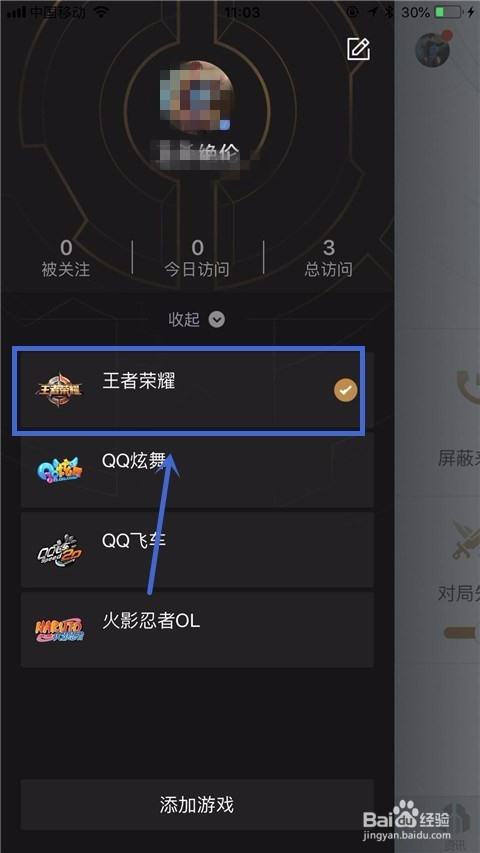Toggle the switch under 对局 on right edge
Screen dimensions: 480x853
462,632
